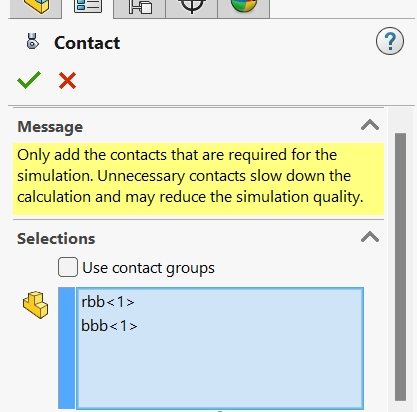Screen dimensions: 417x412
Task: Click the Message section heading
Action: 50,127
